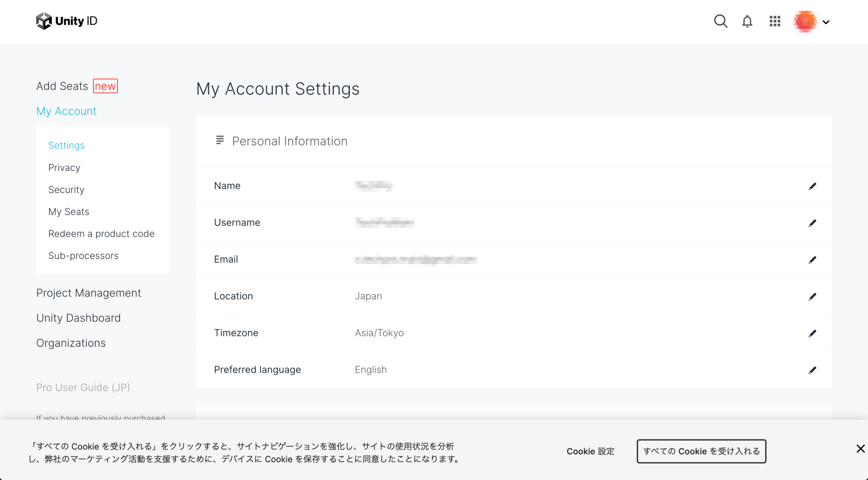Image resolution: width=868 pixels, height=480 pixels.
Task: Edit Preferred language via pencil icon
Action: click(813, 370)
